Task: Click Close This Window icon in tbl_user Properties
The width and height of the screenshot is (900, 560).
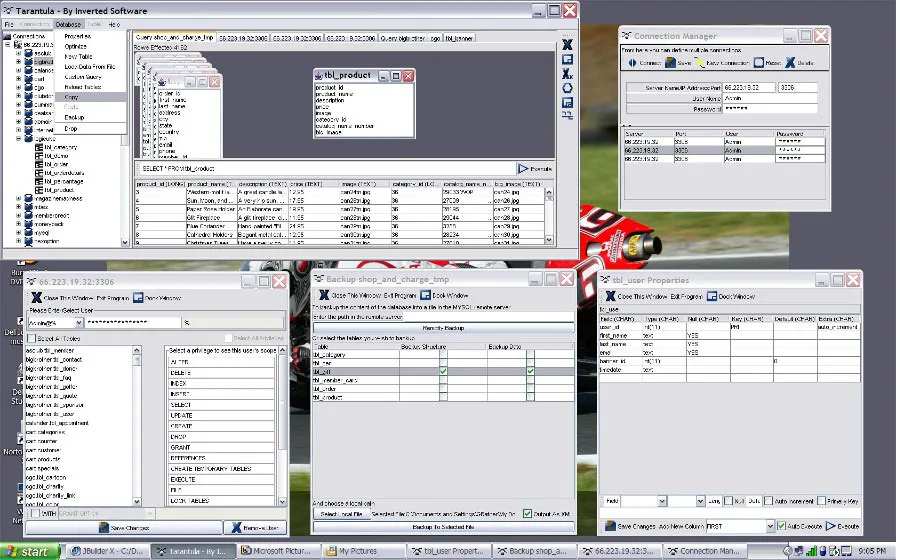Action: (609, 297)
